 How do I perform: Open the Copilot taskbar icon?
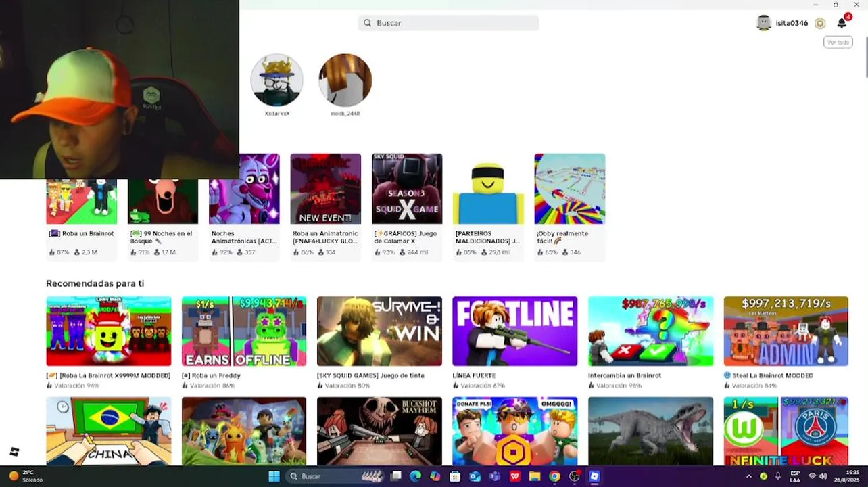[x=435, y=476]
